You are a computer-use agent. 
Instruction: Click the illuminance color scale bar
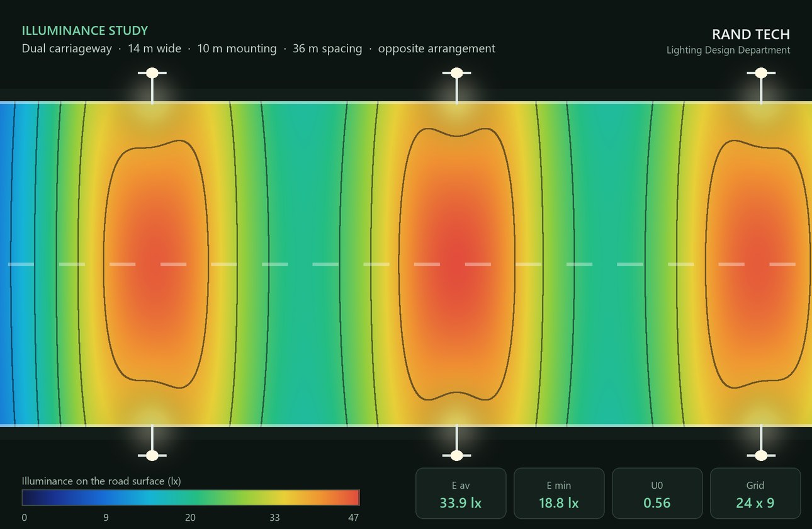click(x=191, y=498)
